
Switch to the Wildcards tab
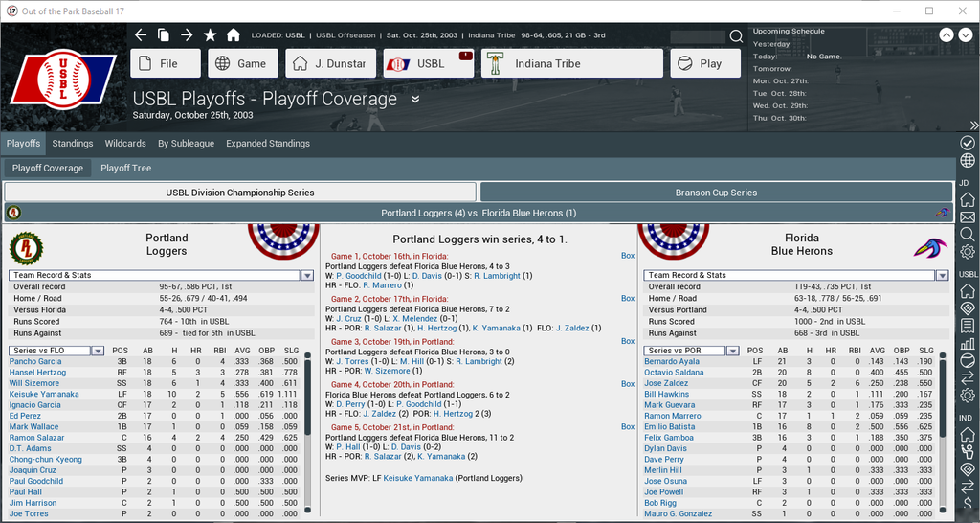[125, 144]
